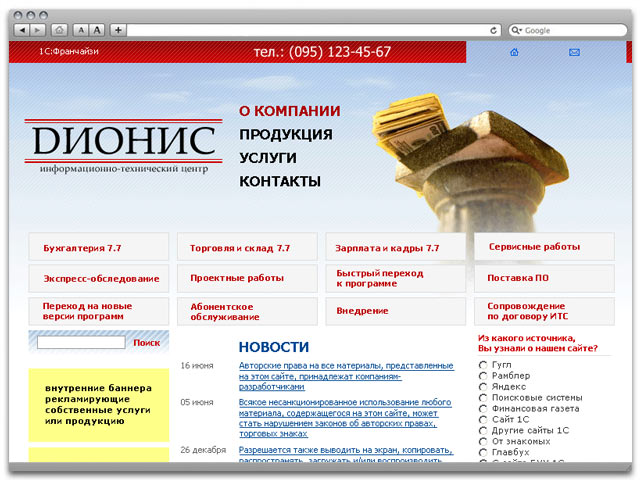This screenshot has width=640, height=480.
Task: Open the 05 июня news link
Action: [345, 418]
